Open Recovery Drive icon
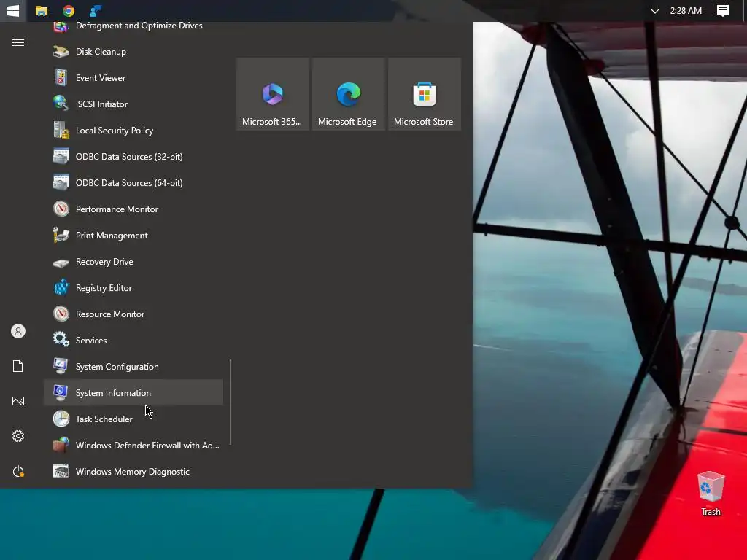 [x=61, y=262]
